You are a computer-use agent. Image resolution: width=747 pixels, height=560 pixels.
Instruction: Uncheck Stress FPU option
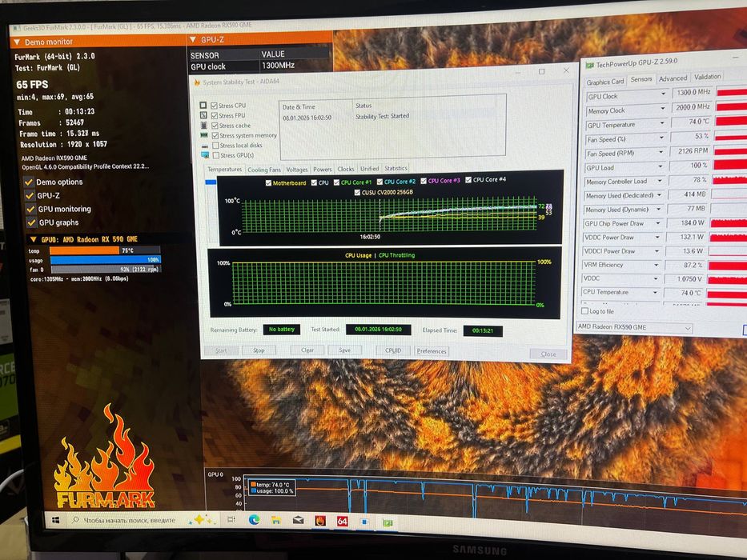pyautogui.click(x=215, y=115)
